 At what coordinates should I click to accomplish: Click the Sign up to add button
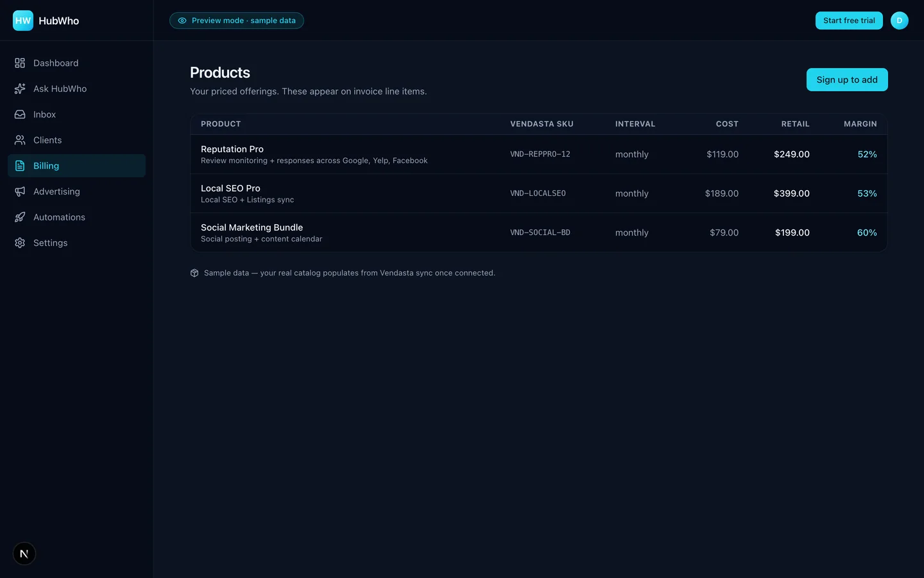point(847,80)
